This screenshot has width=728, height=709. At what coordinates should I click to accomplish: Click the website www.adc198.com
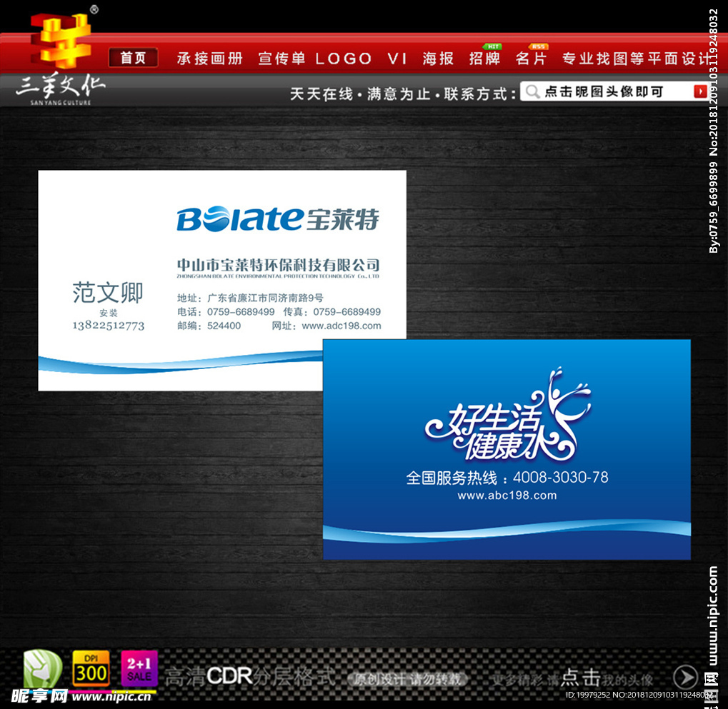[341, 326]
